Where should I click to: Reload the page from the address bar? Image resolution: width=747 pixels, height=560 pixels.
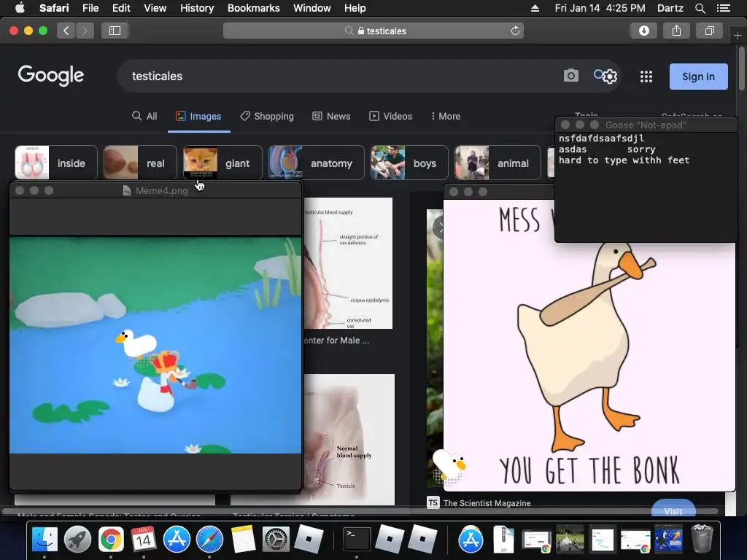click(515, 31)
